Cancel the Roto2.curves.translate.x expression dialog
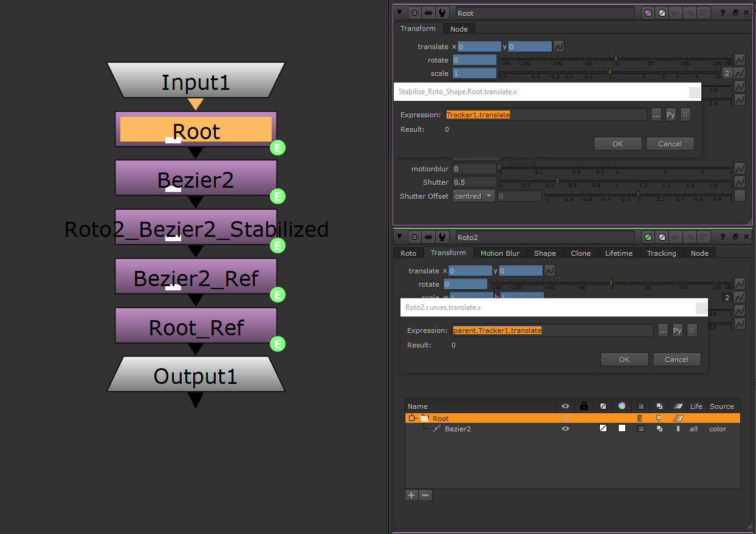Image resolution: width=756 pixels, height=534 pixels. (x=676, y=360)
